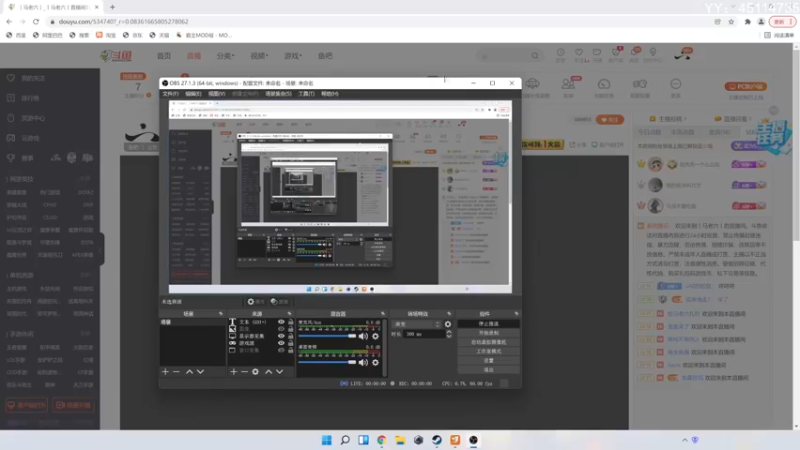Screen dimensions: 800x450
Task: Pop out the Controls dock with its header icon
Action: pos(516,314)
